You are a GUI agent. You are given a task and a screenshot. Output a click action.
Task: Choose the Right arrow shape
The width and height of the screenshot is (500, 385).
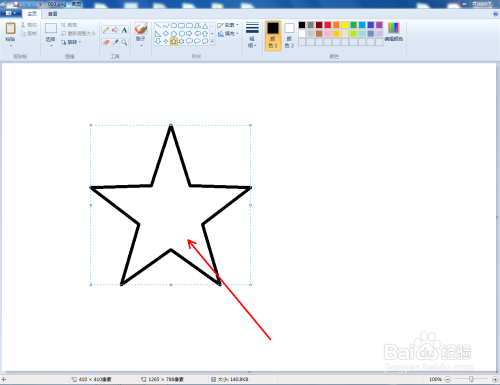189,34
